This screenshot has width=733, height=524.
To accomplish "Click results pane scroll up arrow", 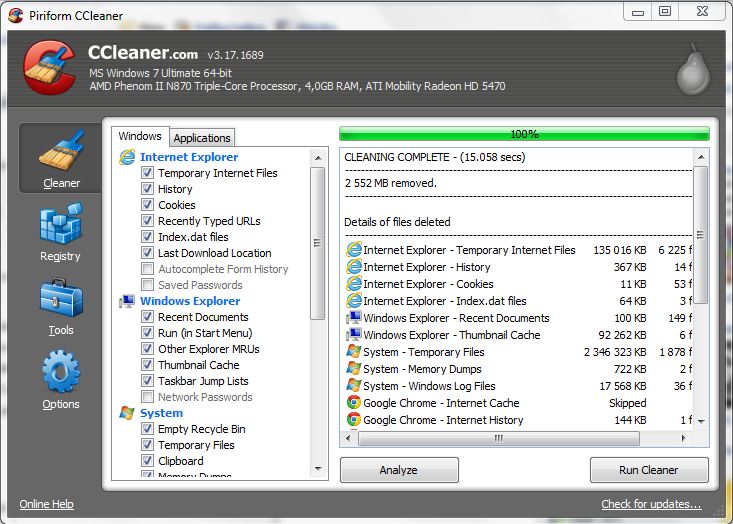I will coord(701,157).
